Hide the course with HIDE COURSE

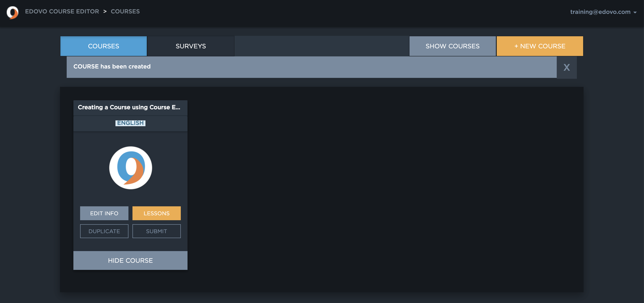point(130,260)
